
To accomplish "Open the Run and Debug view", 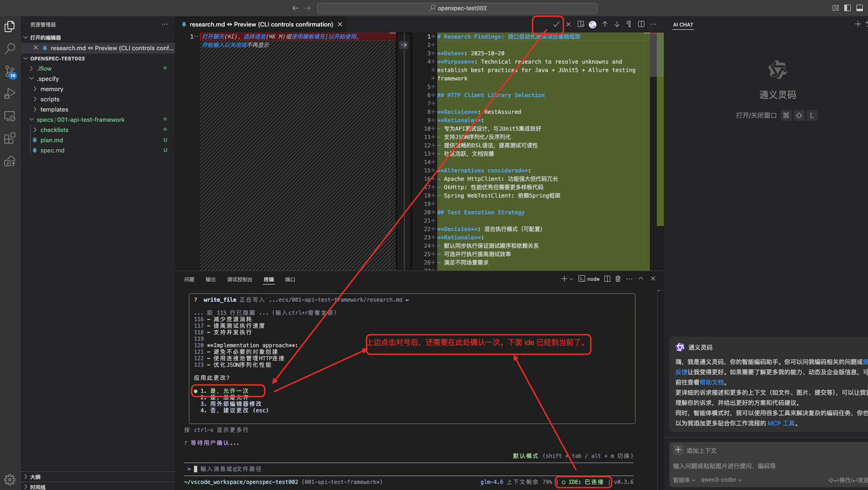I will pyautogui.click(x=10, y=93).
